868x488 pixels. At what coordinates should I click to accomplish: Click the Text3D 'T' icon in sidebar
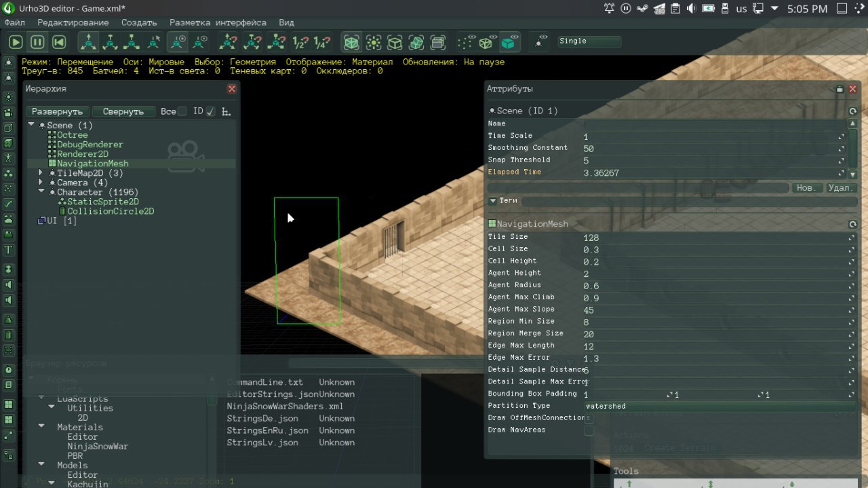pyautogui.click(x=8, y=250)
